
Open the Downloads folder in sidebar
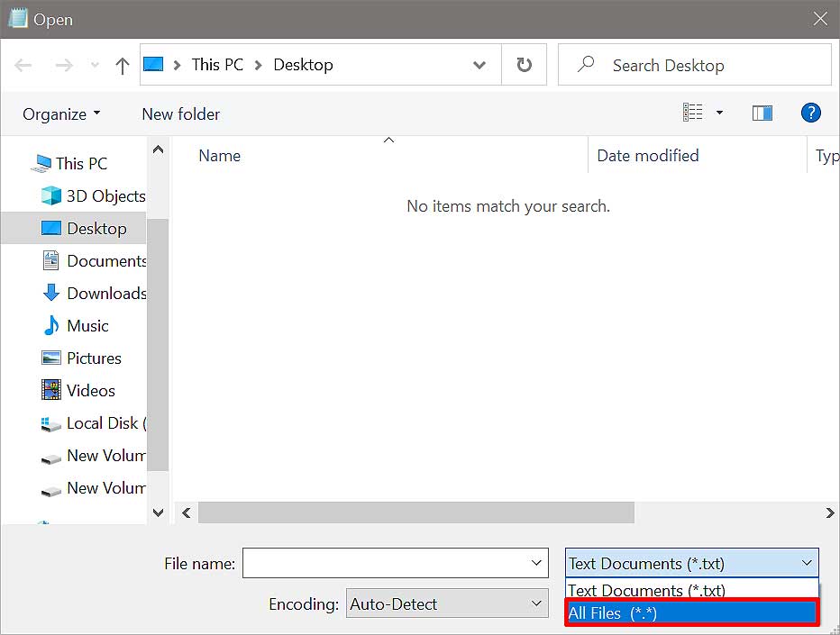(105, 293)
